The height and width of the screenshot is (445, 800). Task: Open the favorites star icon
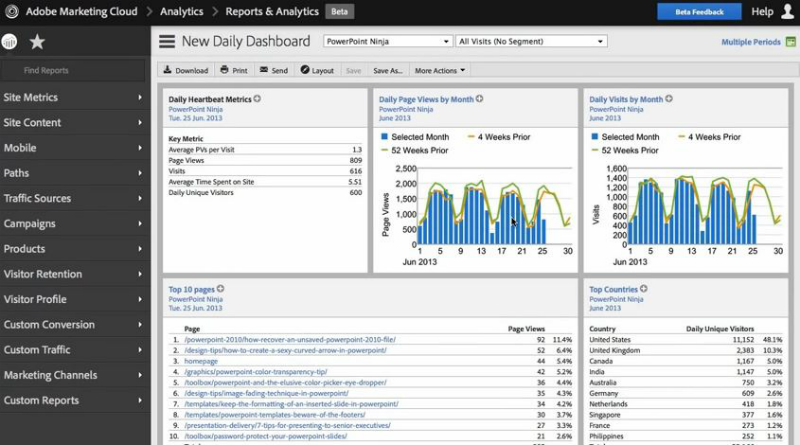pyautogui.click(x=37, y=42)
